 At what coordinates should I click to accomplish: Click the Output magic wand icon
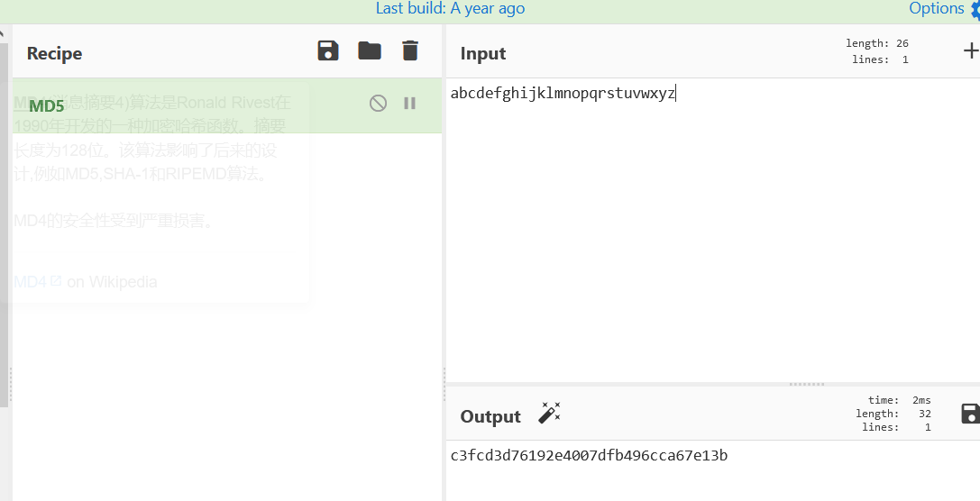coord(549,413)
